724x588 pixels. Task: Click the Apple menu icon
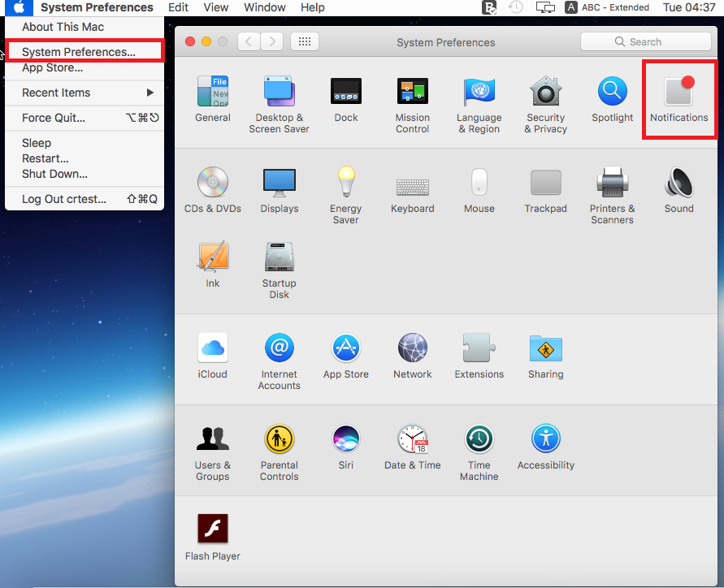tap(19, 7)
